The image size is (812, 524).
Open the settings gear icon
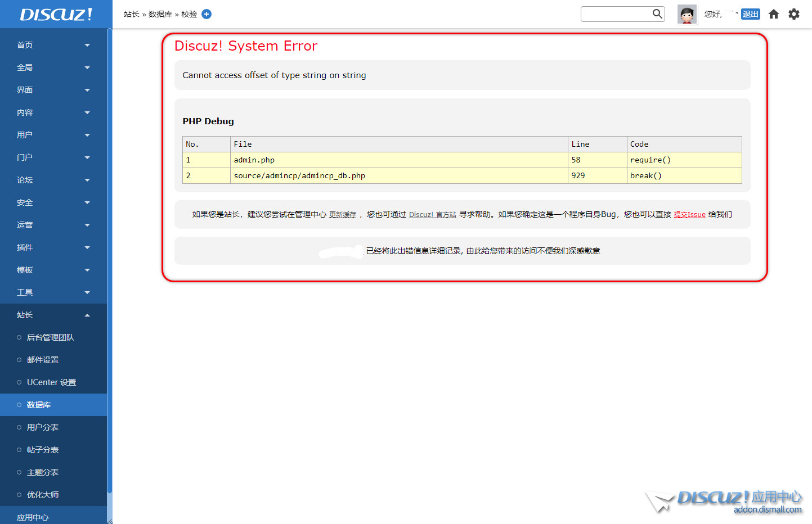coord(794,14)
